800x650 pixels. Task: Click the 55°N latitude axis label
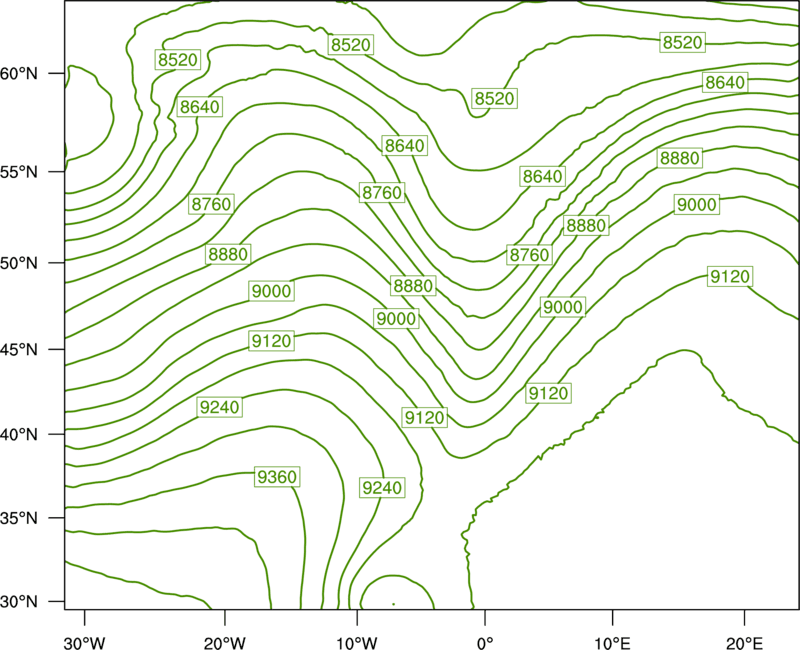click(19, 172)
